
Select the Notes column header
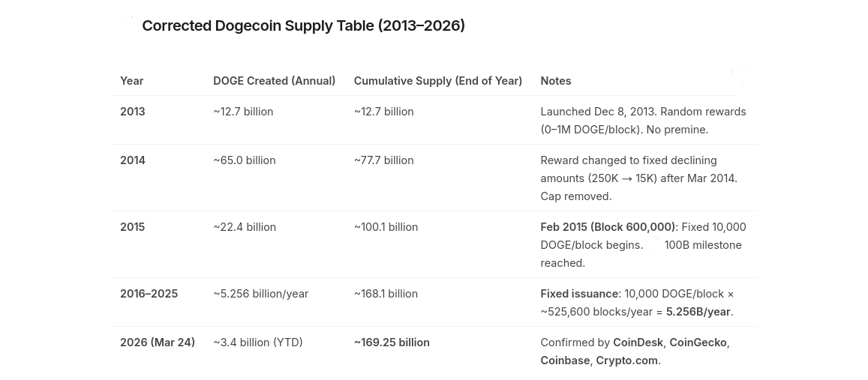[556, 81]
